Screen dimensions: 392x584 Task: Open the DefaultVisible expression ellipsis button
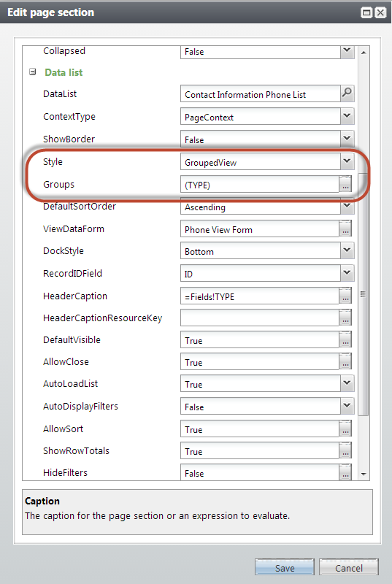pyautogui.click(x=345, y=339)
